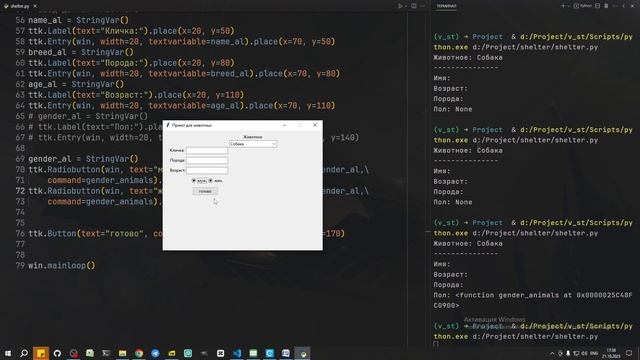640x360 pixels.
Task: Open Telegram from taskbar
Action: click(155, 353)
